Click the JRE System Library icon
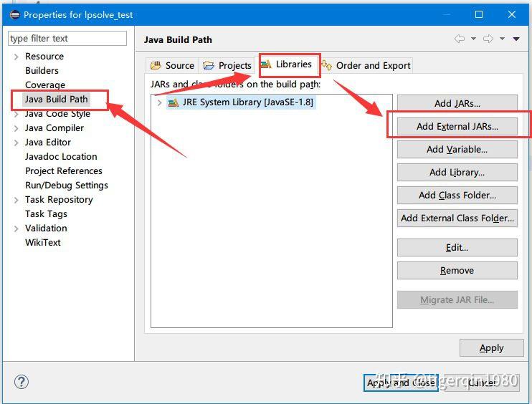The width and height of the screenshot is (532, 404). pos(174,102)
